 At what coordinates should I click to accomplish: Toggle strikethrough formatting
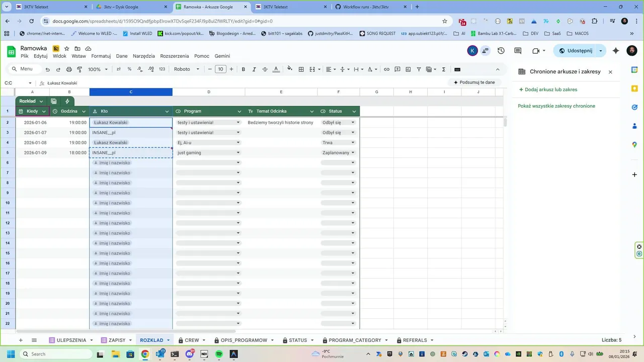click(265, 69)
